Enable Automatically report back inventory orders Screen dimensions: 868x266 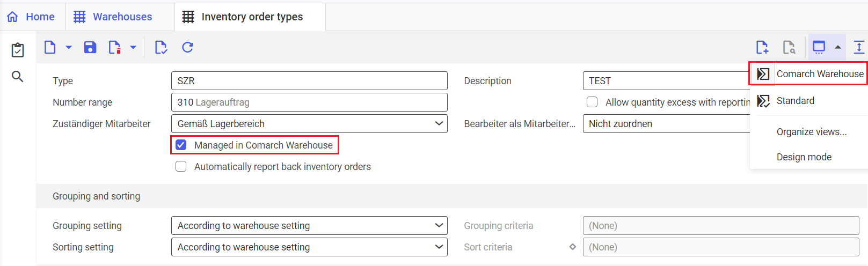coord(181,166)
